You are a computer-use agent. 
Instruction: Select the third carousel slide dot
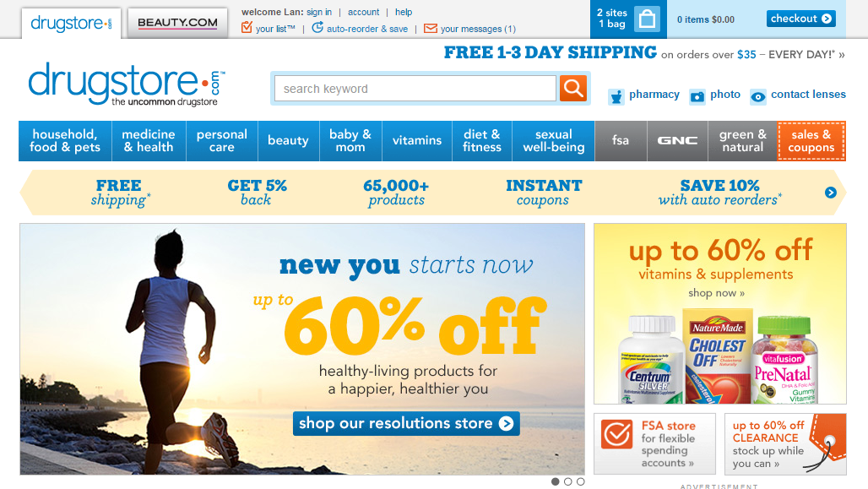(581, 481)
